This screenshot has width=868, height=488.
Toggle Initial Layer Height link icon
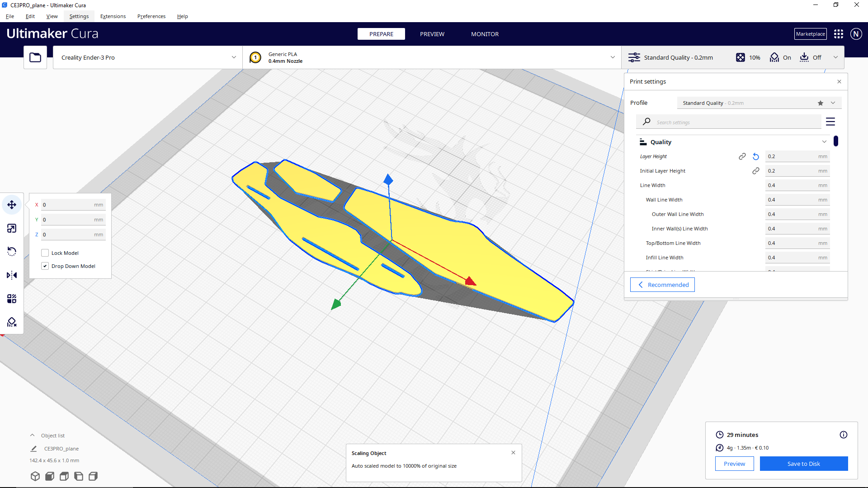coord(756,171)
